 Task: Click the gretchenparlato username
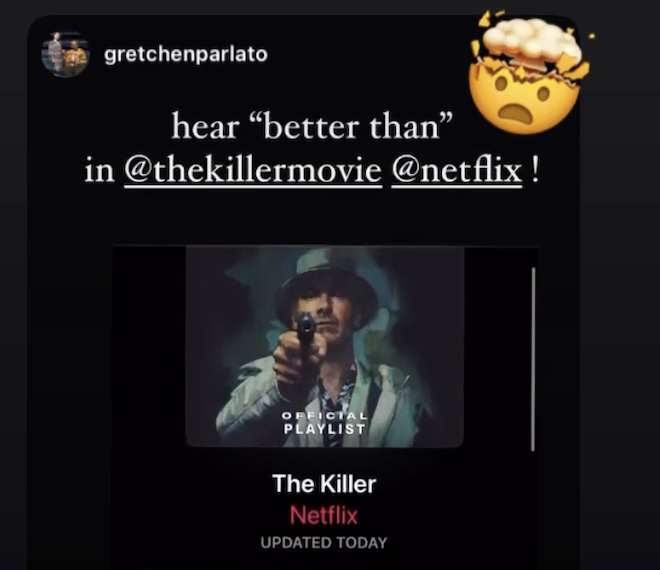(186, 54)
